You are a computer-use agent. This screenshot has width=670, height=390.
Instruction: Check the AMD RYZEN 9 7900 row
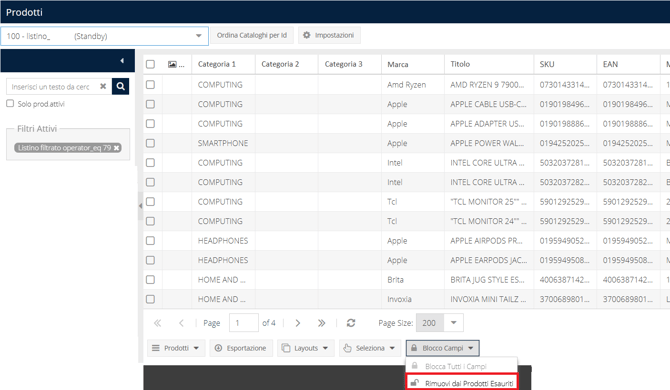[x=150, y=85]
